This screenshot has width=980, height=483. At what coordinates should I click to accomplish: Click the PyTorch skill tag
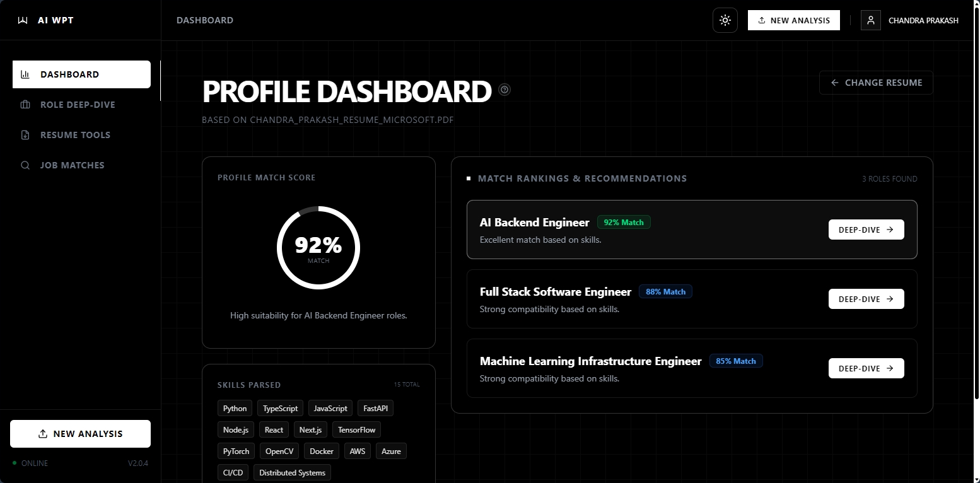point(236,451)
